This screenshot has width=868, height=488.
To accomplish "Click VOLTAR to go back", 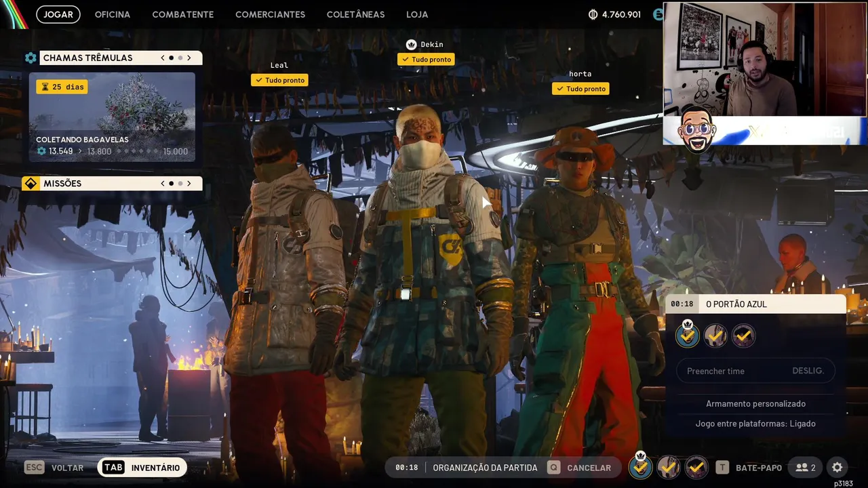I will click(68, 468).
